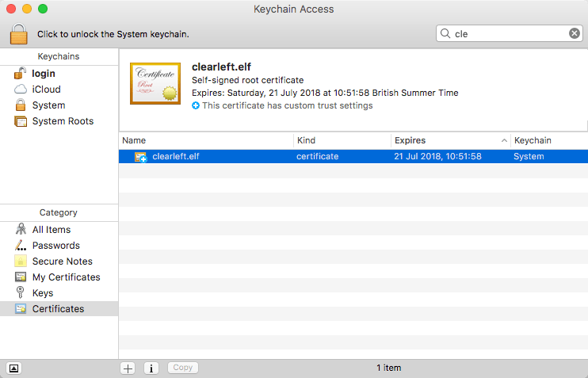Click the My Certificates icon
Image resolution: width=588 pixels, height=378 pixels.
21,277
